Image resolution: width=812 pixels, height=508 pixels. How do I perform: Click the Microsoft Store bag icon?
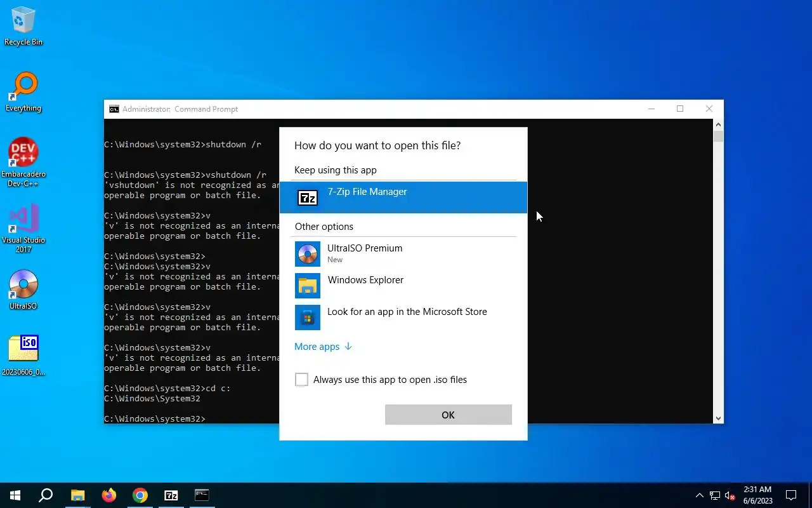(308, 317)
